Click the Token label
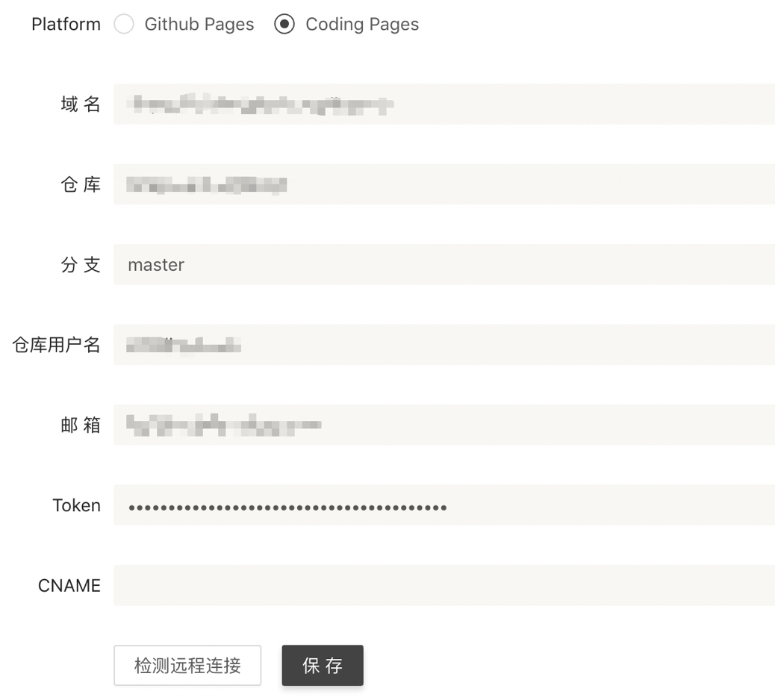 click(x=76, y=505)
